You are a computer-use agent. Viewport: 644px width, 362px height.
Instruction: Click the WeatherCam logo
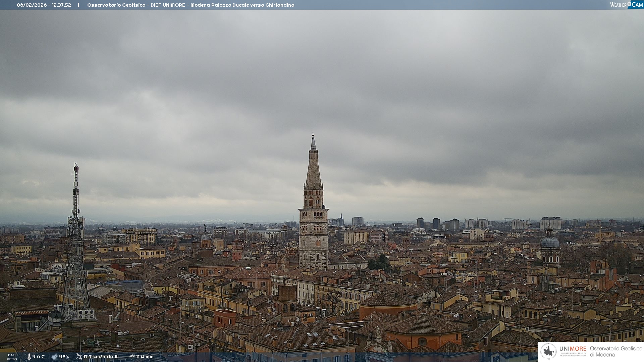tap(626, 4)
